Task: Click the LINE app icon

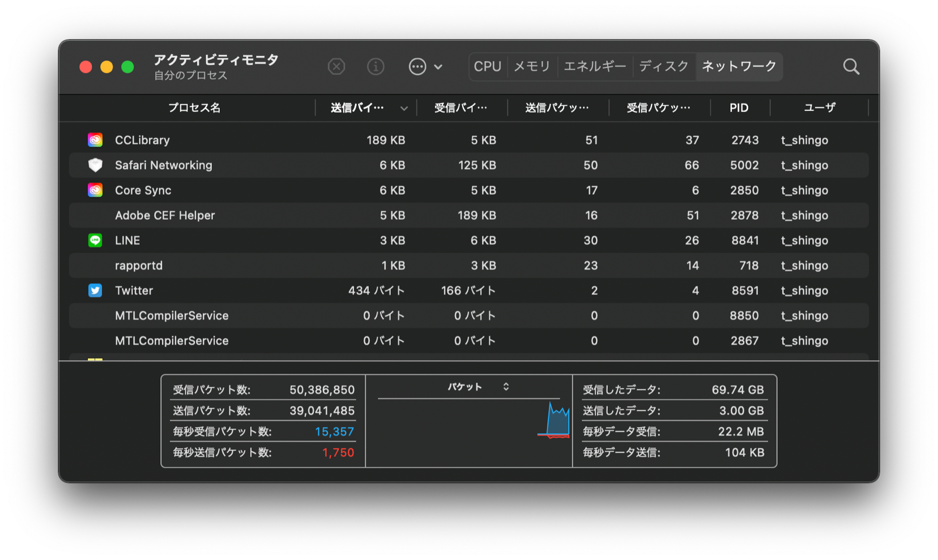Action: 95,240
